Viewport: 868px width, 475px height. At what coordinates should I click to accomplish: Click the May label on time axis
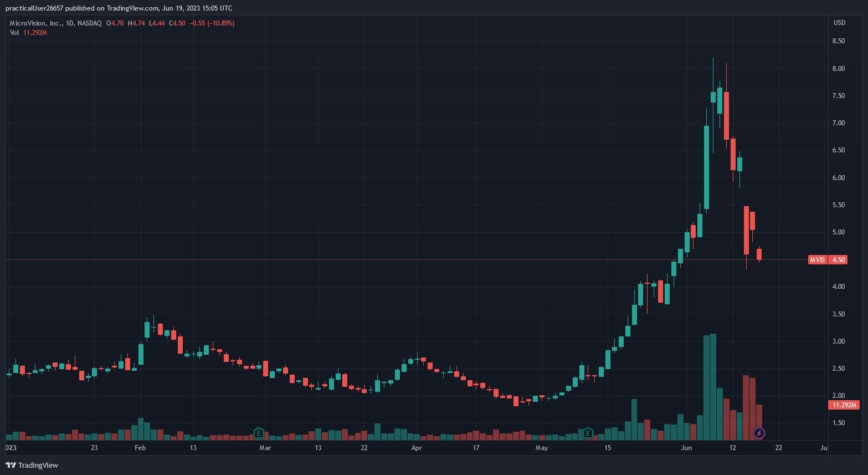point(541,448)
